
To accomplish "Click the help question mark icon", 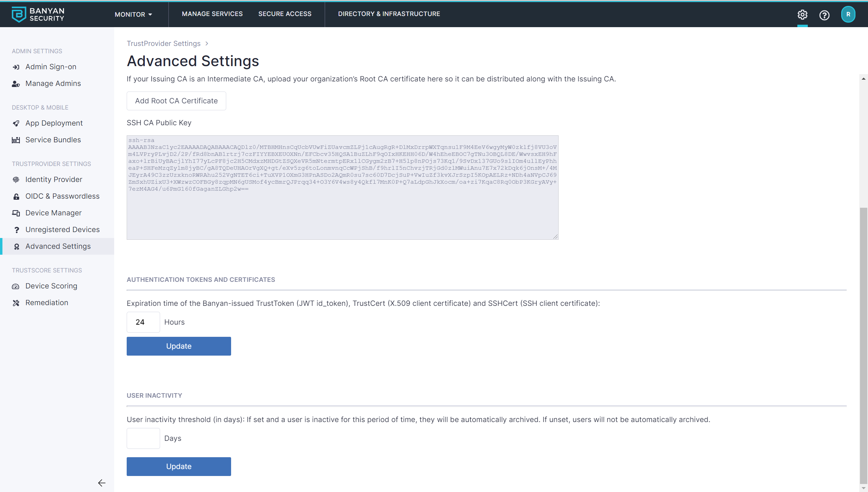I will click(824, 15).
